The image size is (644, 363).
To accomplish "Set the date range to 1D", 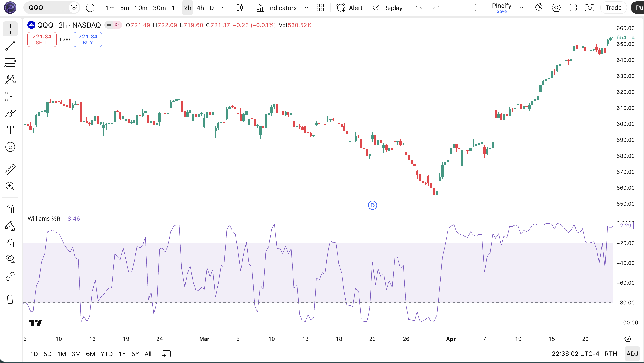I will [34, 354].
